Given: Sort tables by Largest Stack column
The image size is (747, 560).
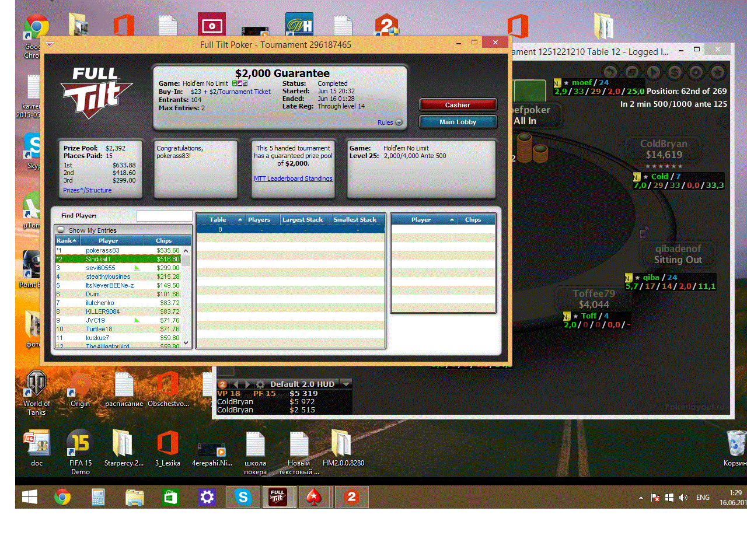Looking at the screenshot, I should (x=306, y=219).
